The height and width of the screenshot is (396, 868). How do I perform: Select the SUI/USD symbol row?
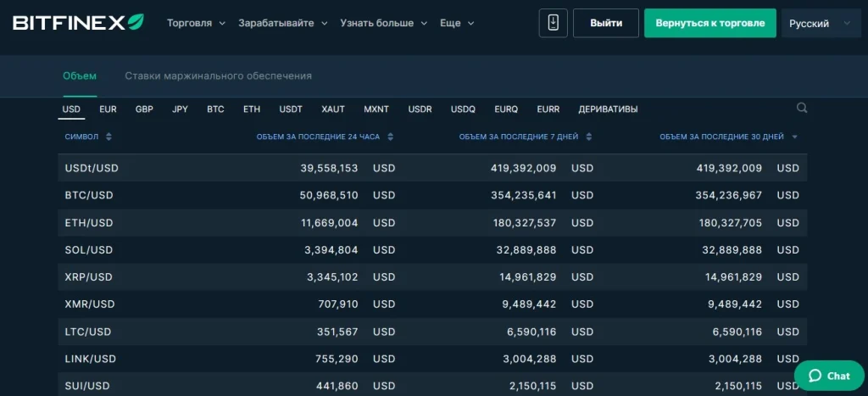[432, 384]
